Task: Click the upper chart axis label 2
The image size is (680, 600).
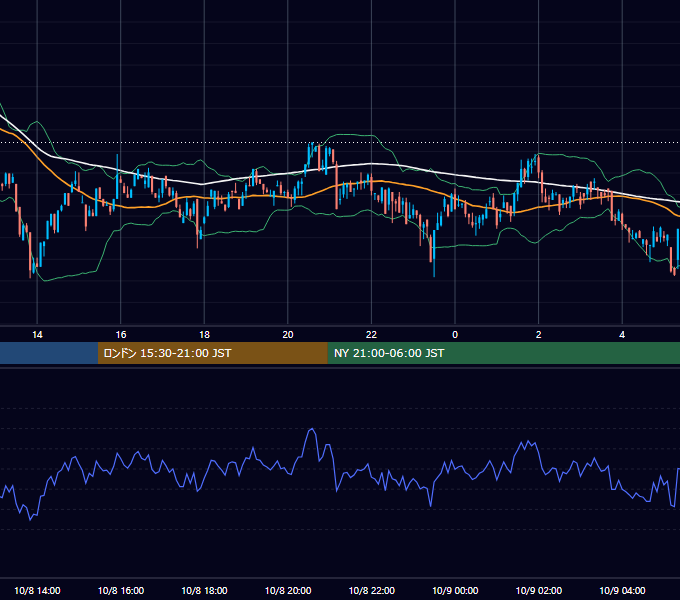Action: 539,335
